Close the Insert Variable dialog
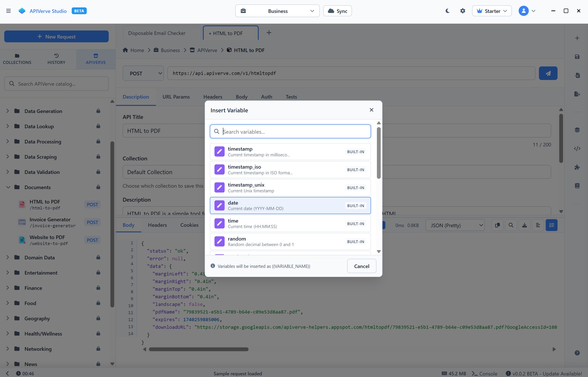This screenshot has height=377, width=588. click(371, 110)
